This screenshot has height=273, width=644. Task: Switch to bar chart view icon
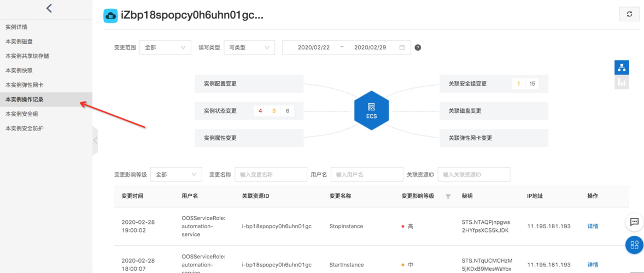(622, 82)
